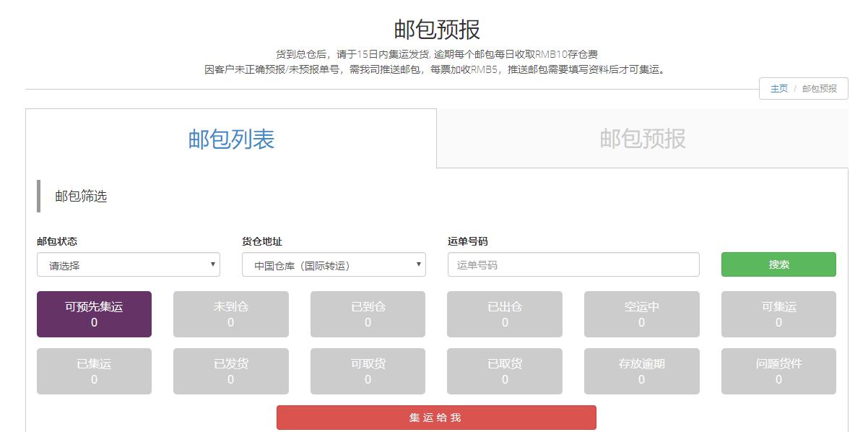Select the 问题货件 filter button
Image resolution: width=868 pixels, height=432 pixels.
pos(778,371)
